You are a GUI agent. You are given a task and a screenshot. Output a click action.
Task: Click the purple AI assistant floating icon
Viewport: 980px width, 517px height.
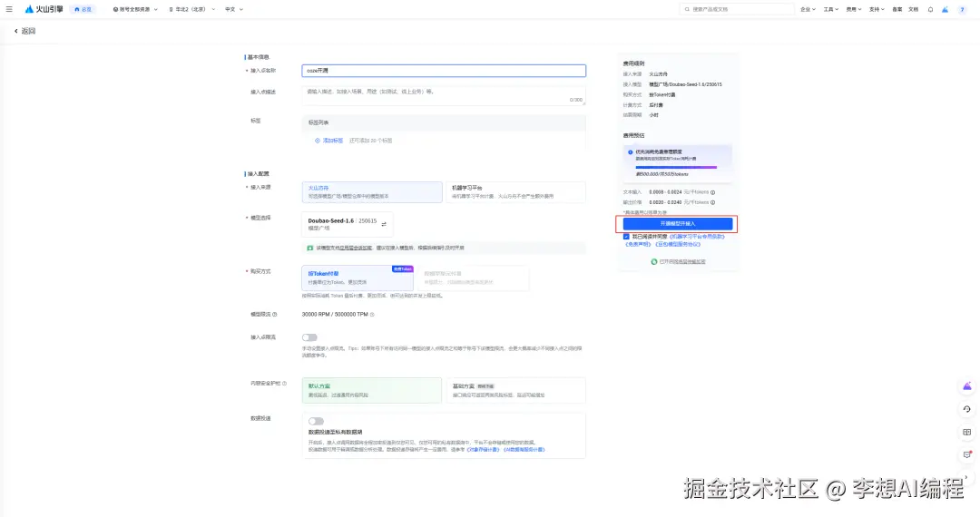pos(967,386)
